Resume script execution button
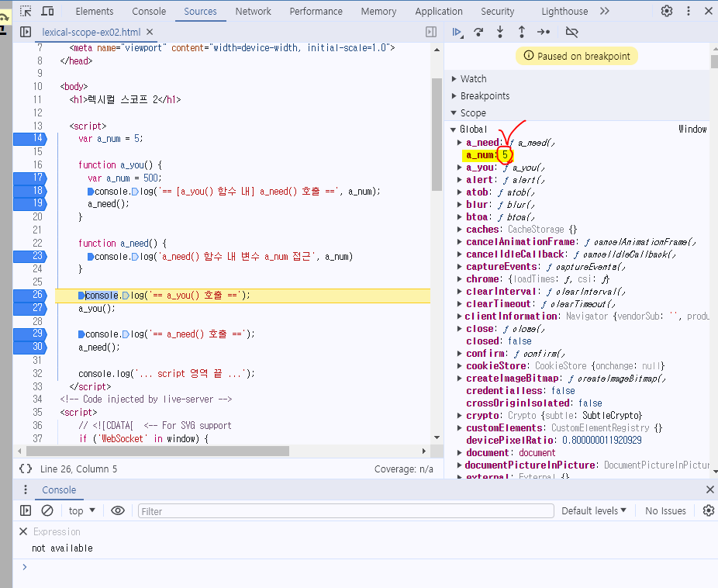This screenshot has width=718, height=588. 457,32
